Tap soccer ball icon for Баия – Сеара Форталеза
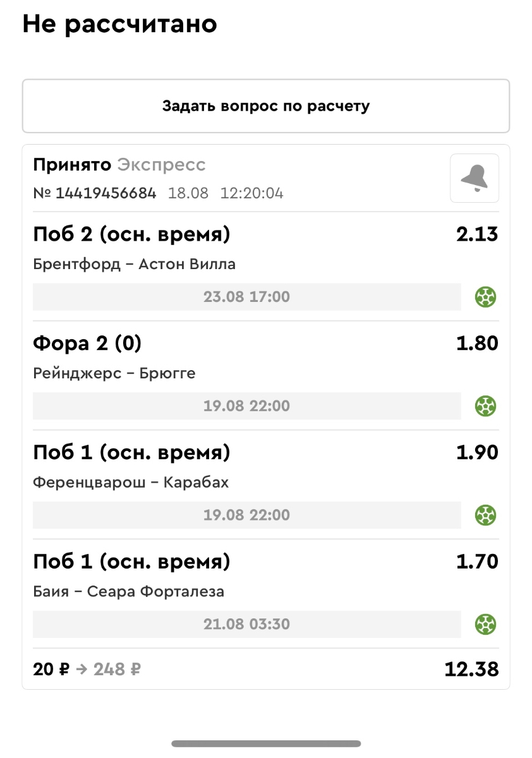Screen dimensions: 532x758 [485, 625]
